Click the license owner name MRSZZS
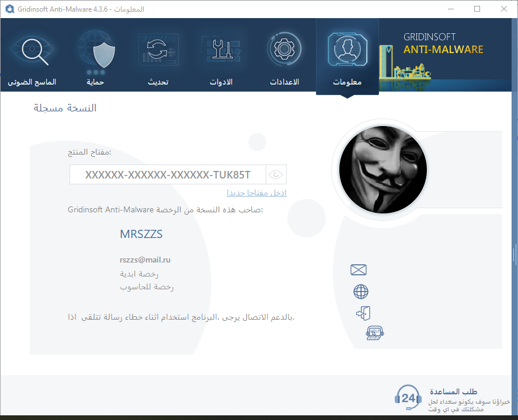The height and width of the screenshot is (420, 518). (141, 234)
